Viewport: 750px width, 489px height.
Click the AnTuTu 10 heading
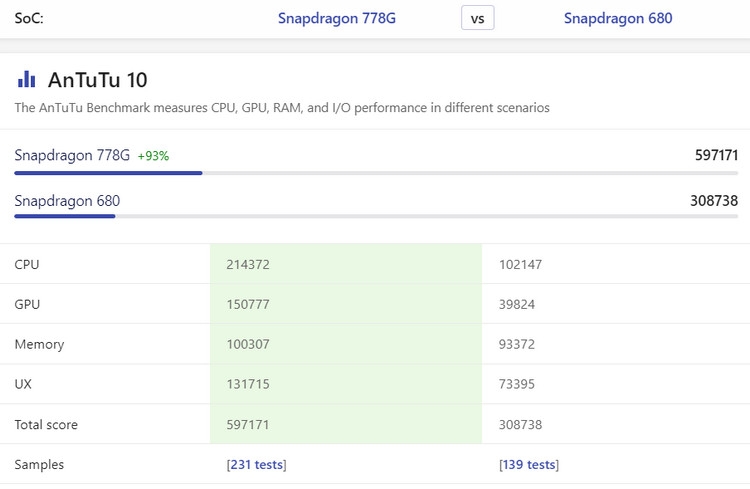coord(98,80)
